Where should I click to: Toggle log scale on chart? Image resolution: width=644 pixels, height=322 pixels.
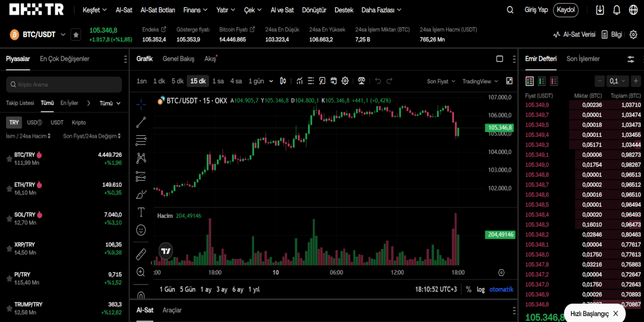(480, 289)
